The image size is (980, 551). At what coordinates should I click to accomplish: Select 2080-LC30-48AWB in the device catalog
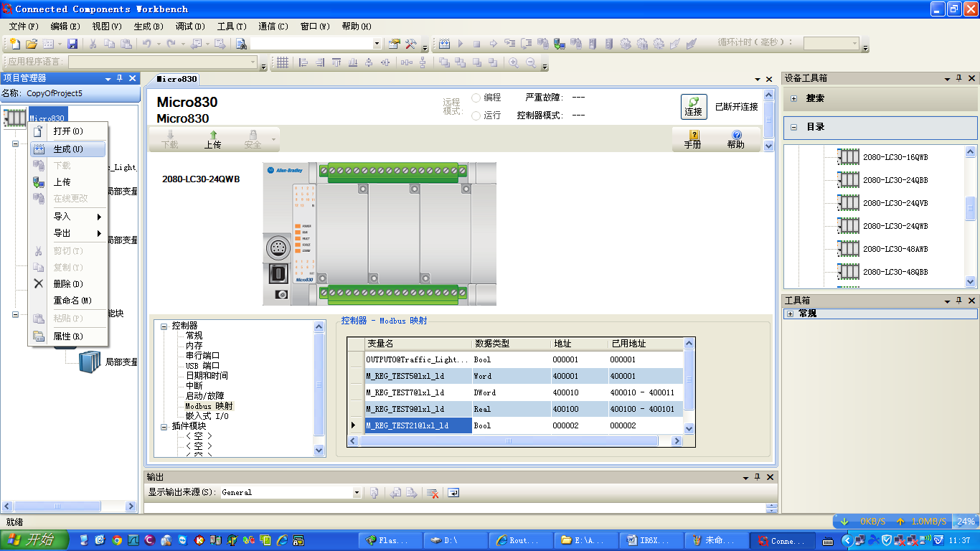pyautogui.click(x=895, y=249)
